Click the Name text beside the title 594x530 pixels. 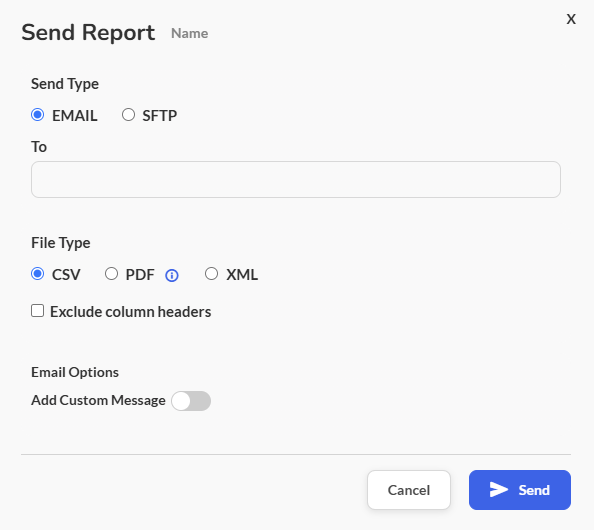(x=189, y=33)
